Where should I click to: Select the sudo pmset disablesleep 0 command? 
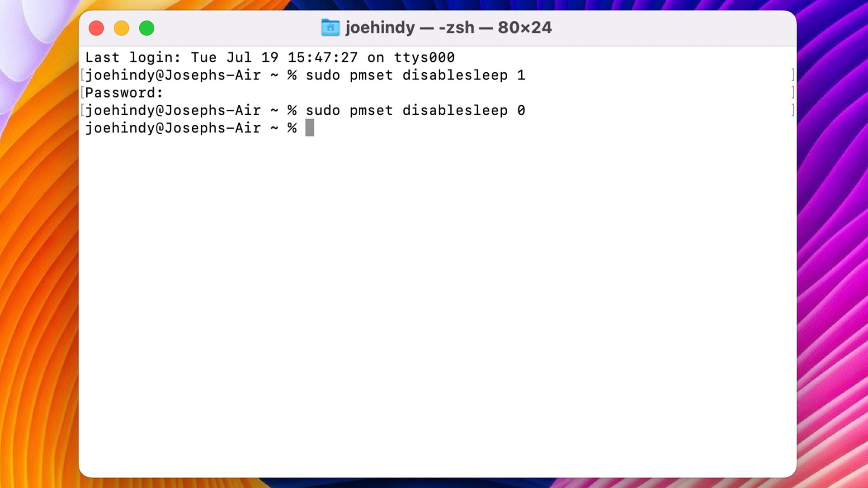coord(415,110)
